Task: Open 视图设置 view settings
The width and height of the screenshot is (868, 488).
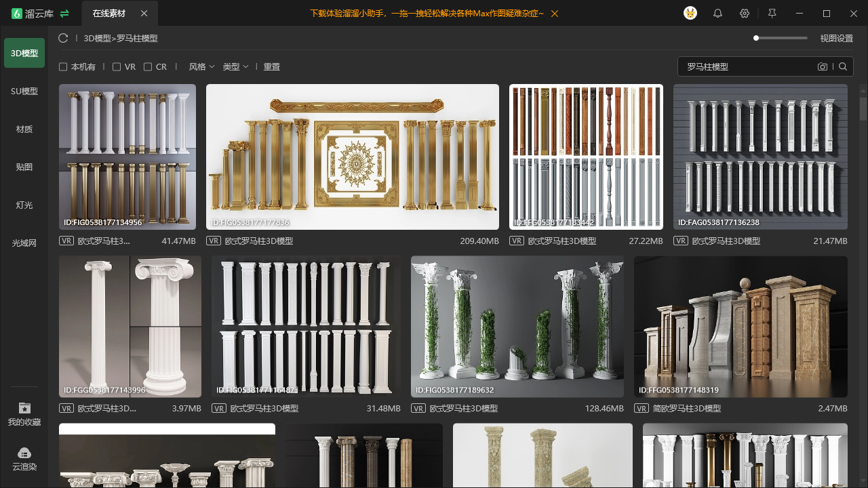Action: [x=836, y=38]
